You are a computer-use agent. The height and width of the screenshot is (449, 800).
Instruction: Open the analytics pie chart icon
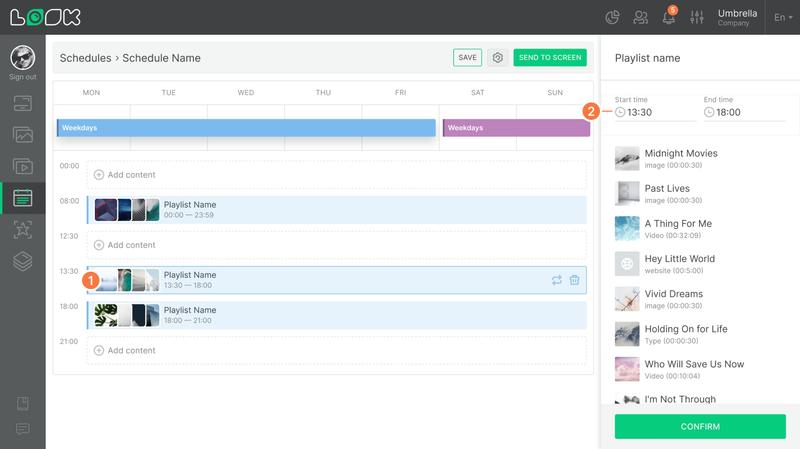pyautogui.click(x=612, y=17)
